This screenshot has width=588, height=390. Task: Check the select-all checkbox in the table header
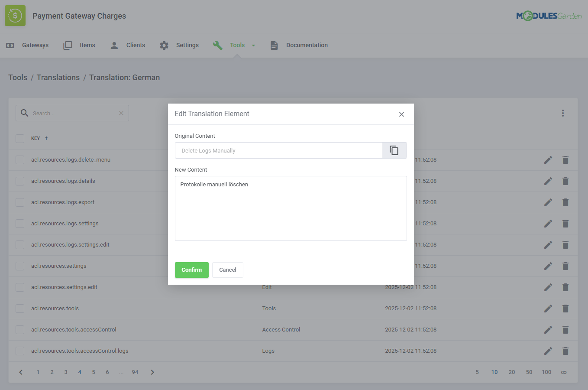point(19,138)
